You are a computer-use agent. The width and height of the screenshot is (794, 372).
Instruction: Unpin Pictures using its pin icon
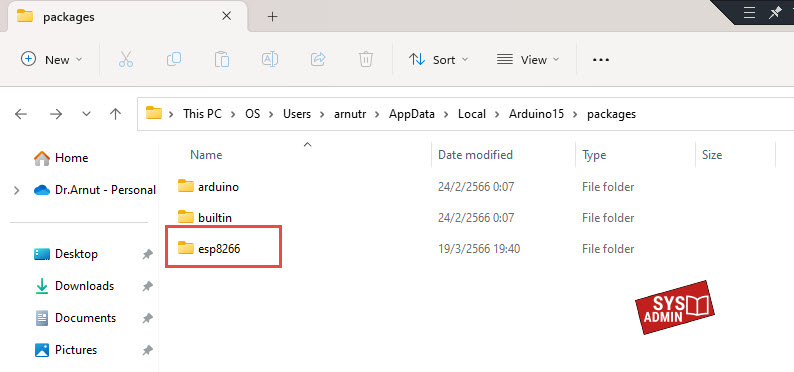point(147,350)
